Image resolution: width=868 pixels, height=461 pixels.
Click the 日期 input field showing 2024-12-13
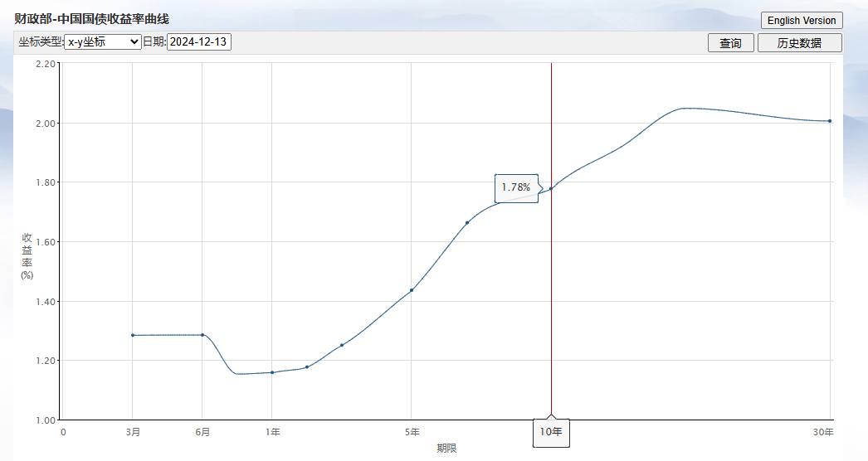point(198,41)
